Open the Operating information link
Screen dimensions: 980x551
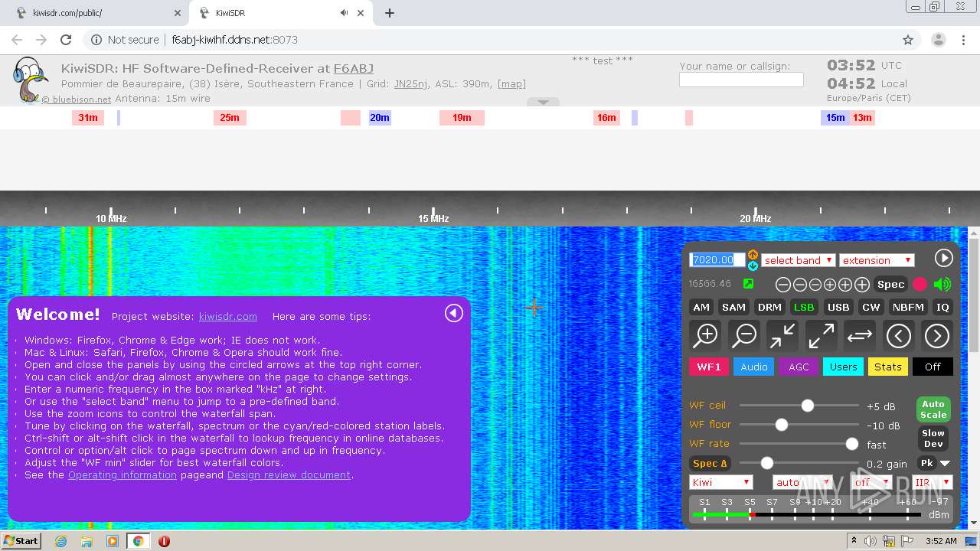(122, 474)
